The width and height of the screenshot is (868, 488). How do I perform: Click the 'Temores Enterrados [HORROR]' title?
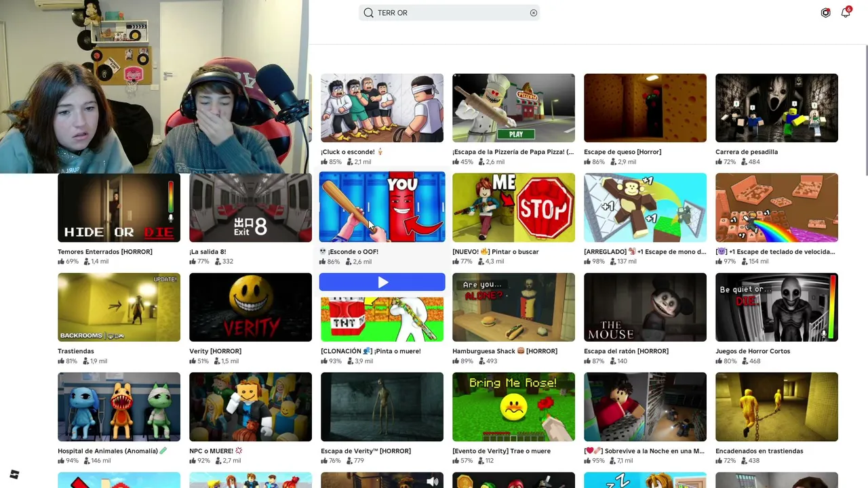[105, 251]
